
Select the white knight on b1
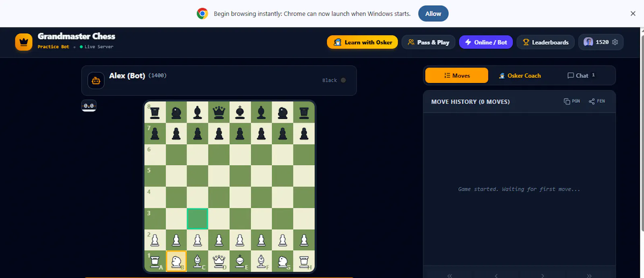176,261
